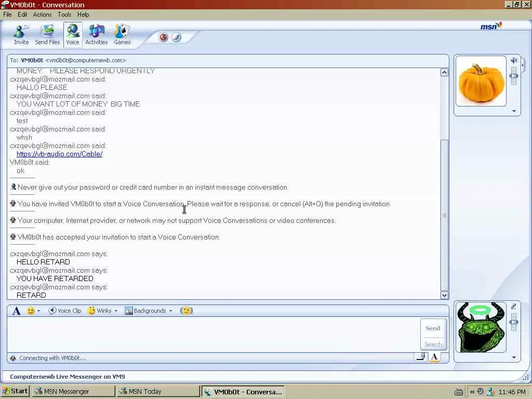This screenshot has height=399, width=532.
Task: Open the Windows Start button
Action: point(15,391)
